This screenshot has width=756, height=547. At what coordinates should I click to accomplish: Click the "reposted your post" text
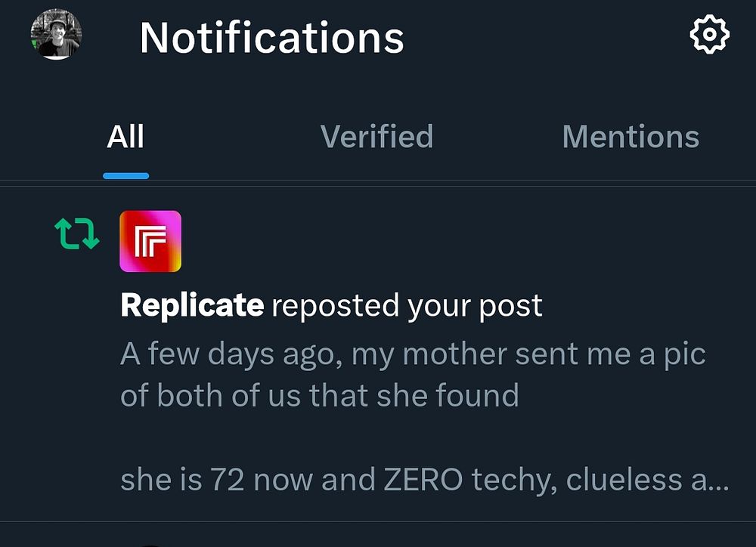[x=407, y=305]
